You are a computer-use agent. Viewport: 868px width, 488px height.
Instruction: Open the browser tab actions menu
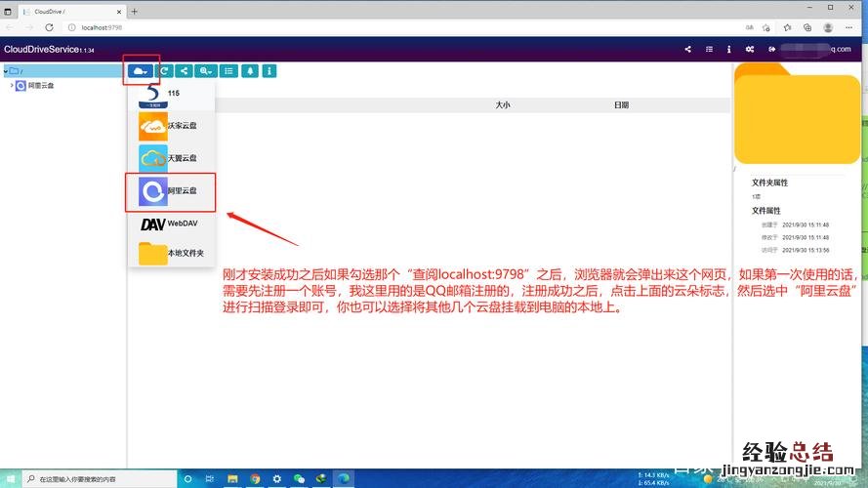[8, 12]
